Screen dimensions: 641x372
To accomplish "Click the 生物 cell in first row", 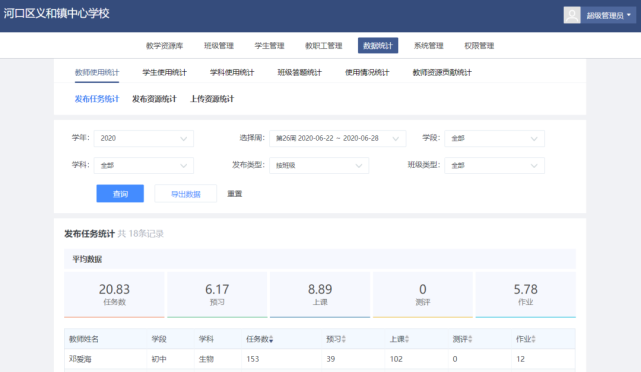I will coord(206,359).
